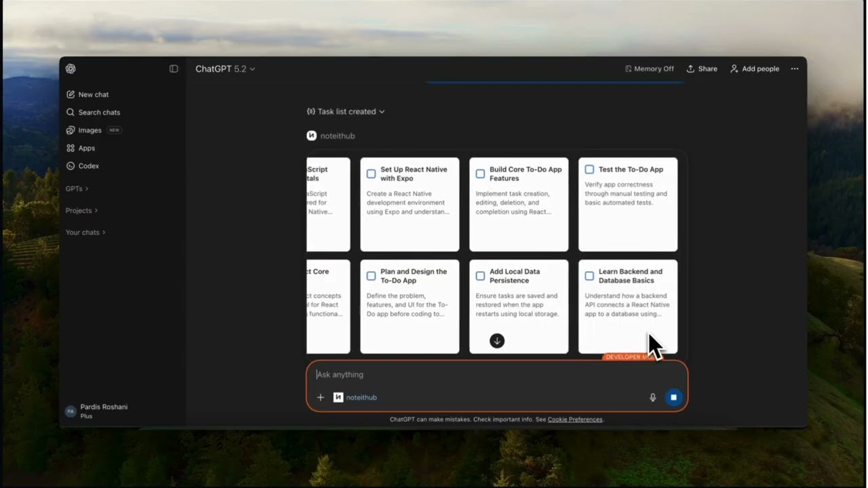This screenshot has width=868, height=488.
Task: Click the Images sidebar icon
Action: tap(71, 130)
